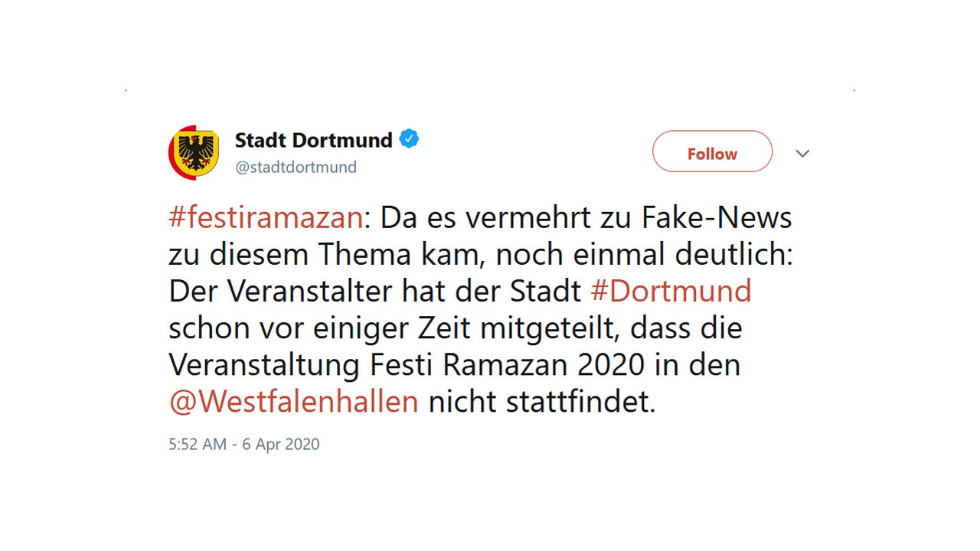Click the 5:52 AM time in the timestamp
Viewport: 980px width, 551px height.
[198, 444]
